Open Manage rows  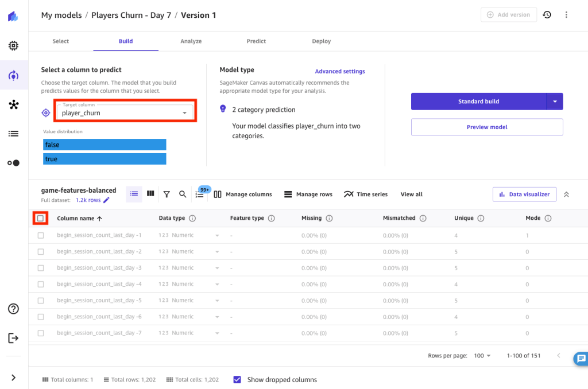pos(308,194)
